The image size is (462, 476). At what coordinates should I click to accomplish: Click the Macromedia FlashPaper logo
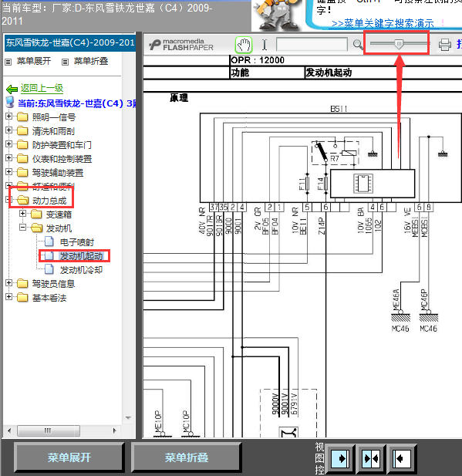click(x=181, y=45)
